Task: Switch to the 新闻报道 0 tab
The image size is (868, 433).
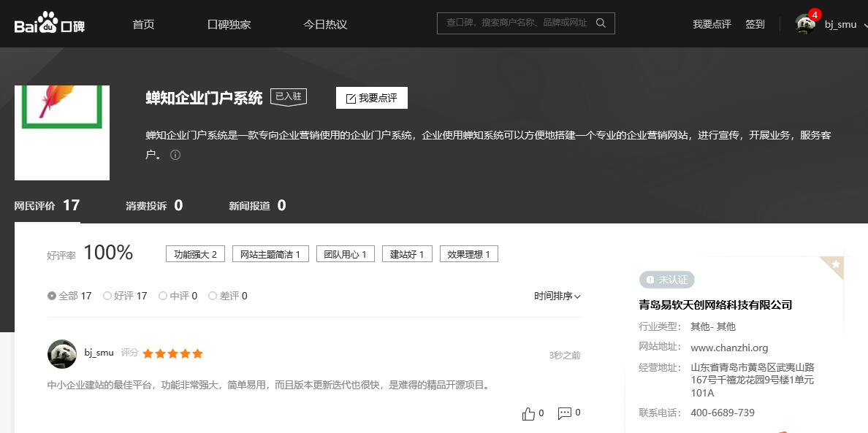Action: click(257, 206)
